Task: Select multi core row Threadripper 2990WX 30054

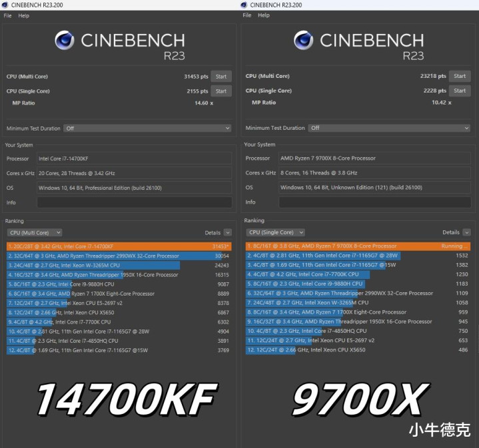Action: [119, 256]
